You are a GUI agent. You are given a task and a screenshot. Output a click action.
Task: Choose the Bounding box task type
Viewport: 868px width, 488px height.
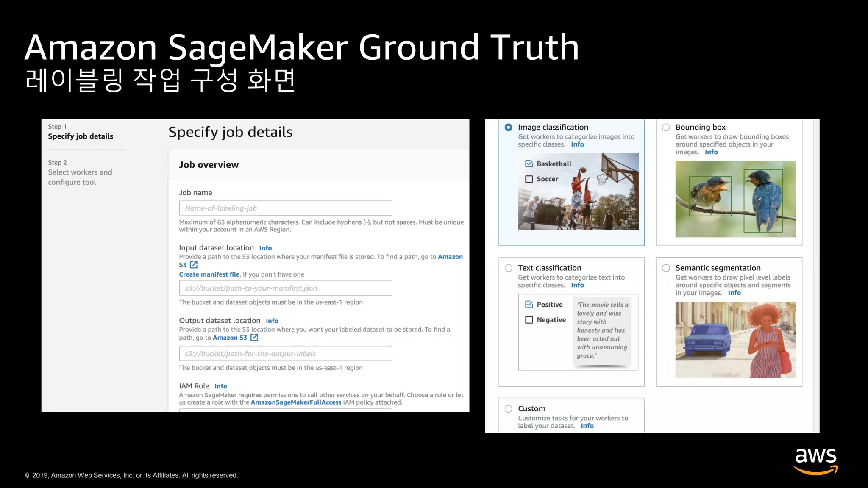[666, 127]
